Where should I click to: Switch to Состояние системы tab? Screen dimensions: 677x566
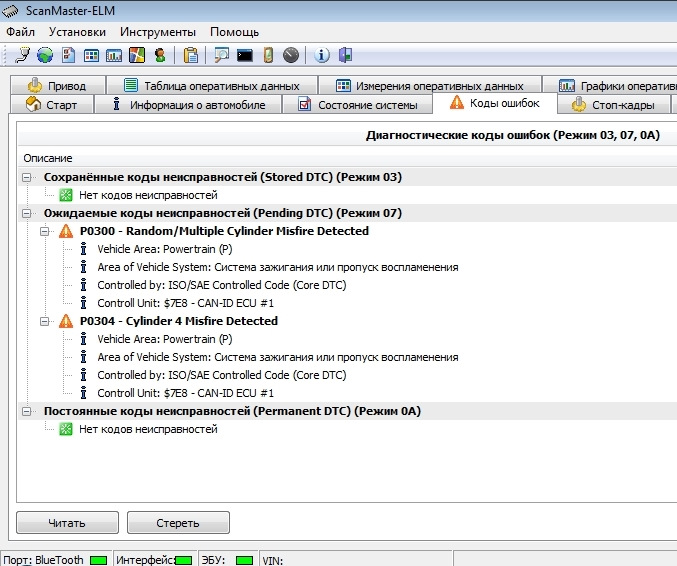pos(357,104)
